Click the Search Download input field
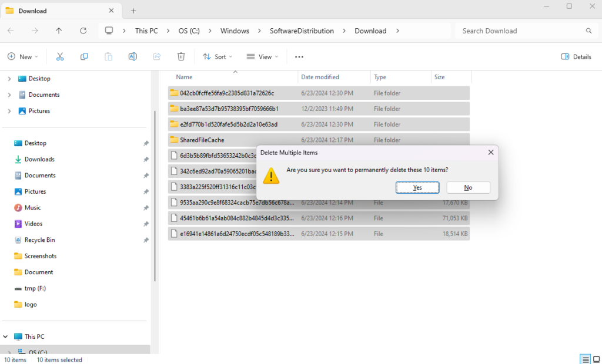 pyautogui.click(x=520, y=31)
